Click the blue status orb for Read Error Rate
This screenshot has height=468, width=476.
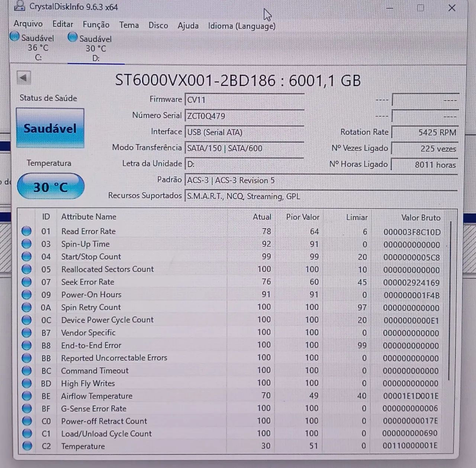pos(26,231)
